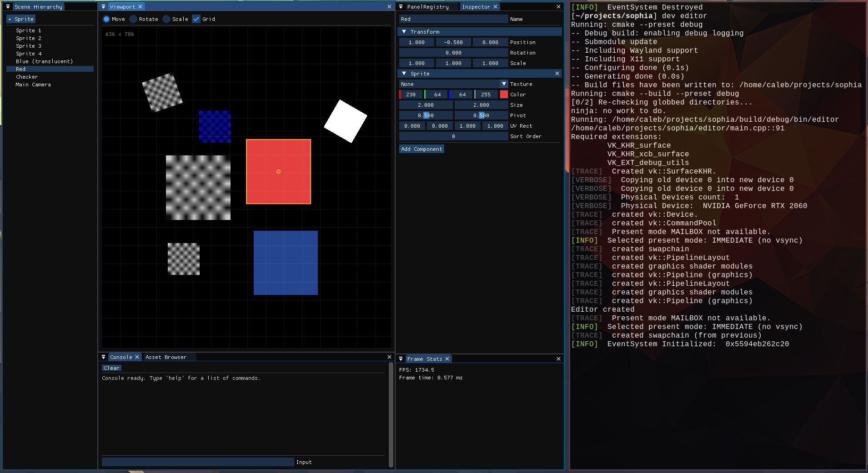868x473 pixels.
Task: Open the Viewport window menu triangle
Action: point(103,7)
